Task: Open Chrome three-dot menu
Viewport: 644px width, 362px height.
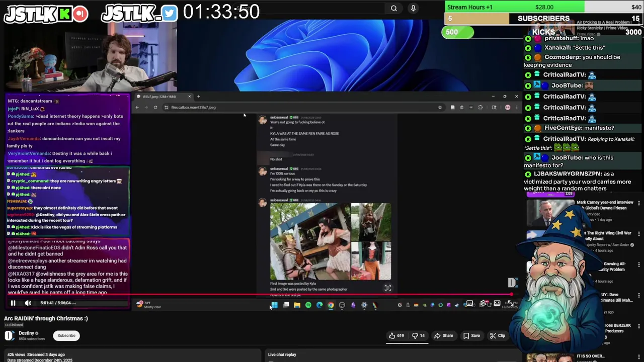Action: point(516,107)
